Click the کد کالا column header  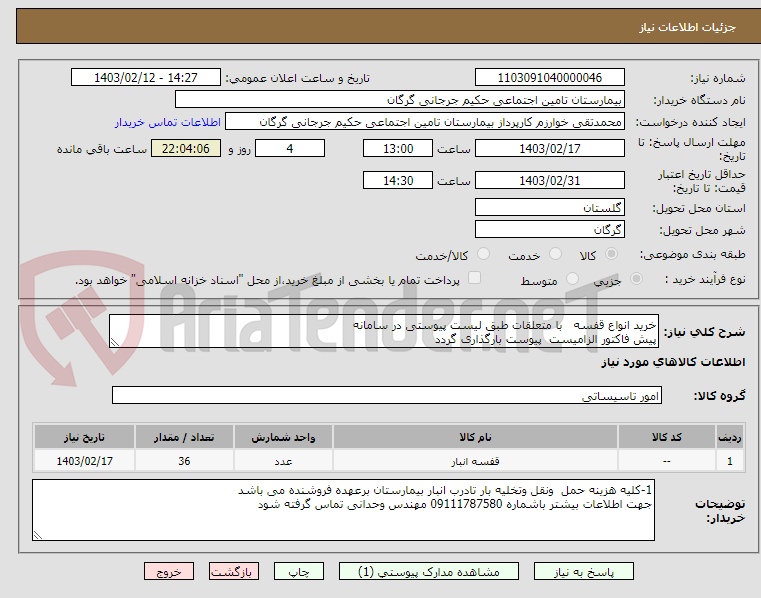[x=666, y=437]
